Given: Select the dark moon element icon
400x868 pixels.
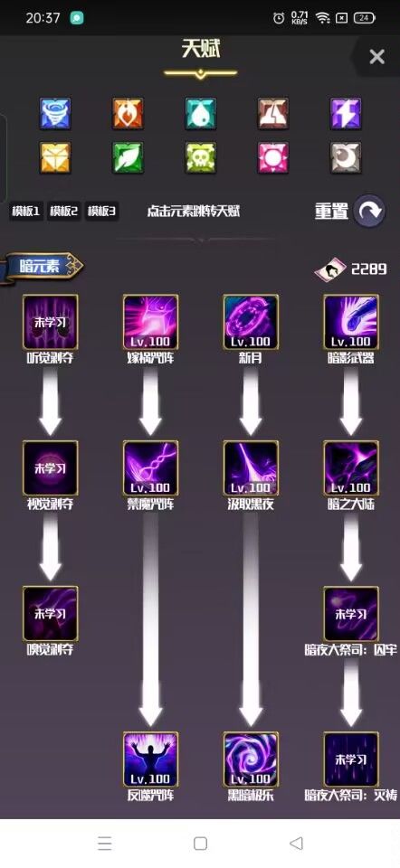Looking at the screenshot, I should click(x=346, y=157).
